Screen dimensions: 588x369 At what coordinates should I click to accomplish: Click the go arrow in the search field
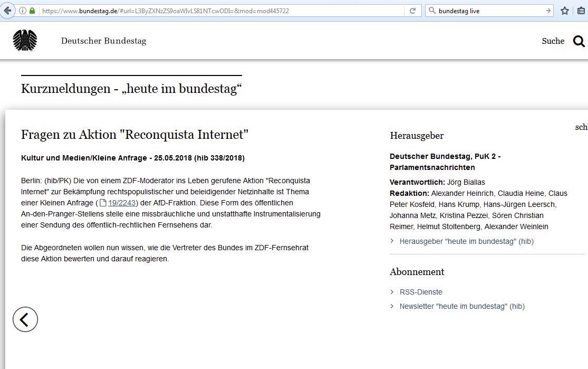[548, 10]
